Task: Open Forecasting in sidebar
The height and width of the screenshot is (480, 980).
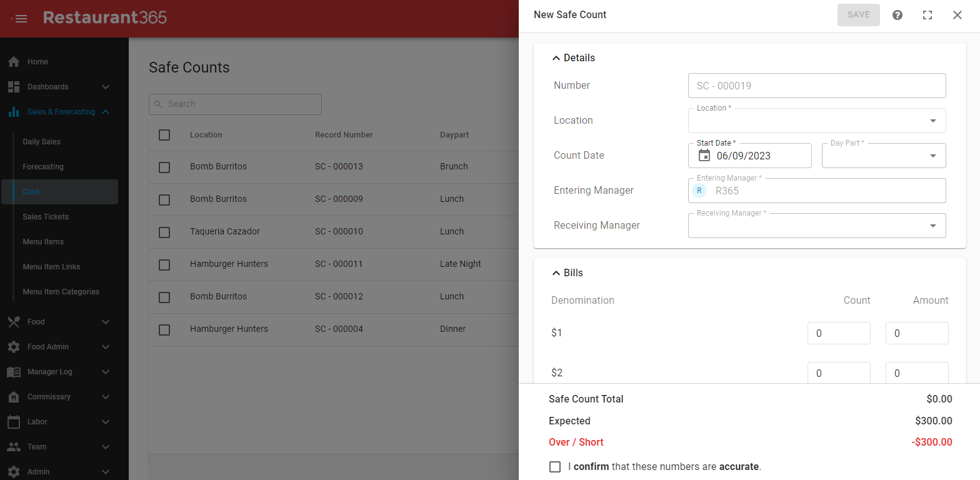Action: pos(43,167)
